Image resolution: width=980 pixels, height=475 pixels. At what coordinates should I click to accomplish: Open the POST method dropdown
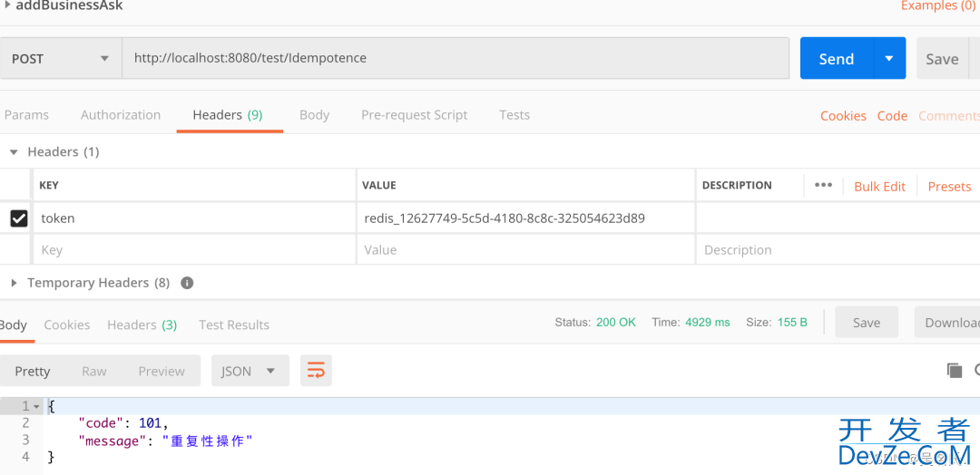pyautogui.click(x=61, y=59)
